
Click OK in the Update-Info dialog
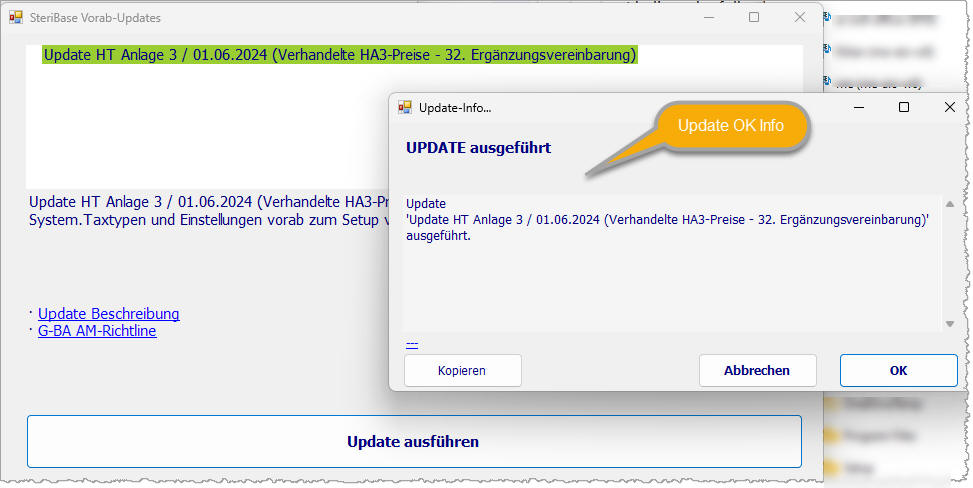(899, 371)
